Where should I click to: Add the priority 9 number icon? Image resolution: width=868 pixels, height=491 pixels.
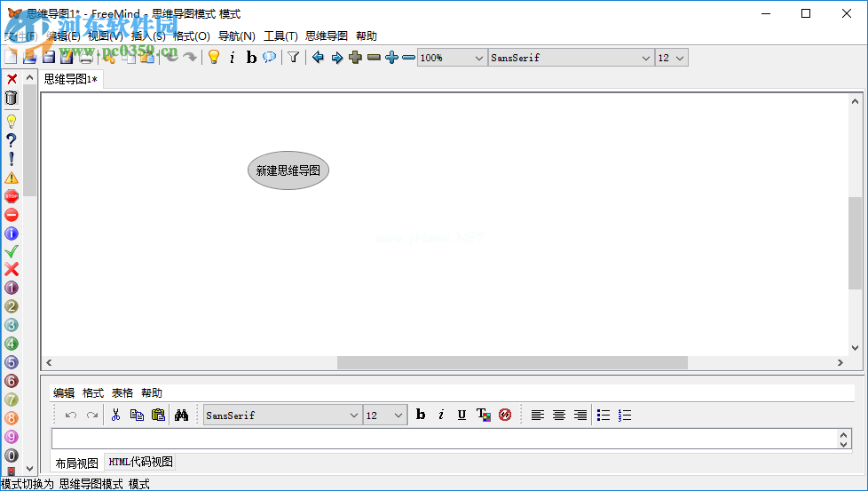[12, 437]
